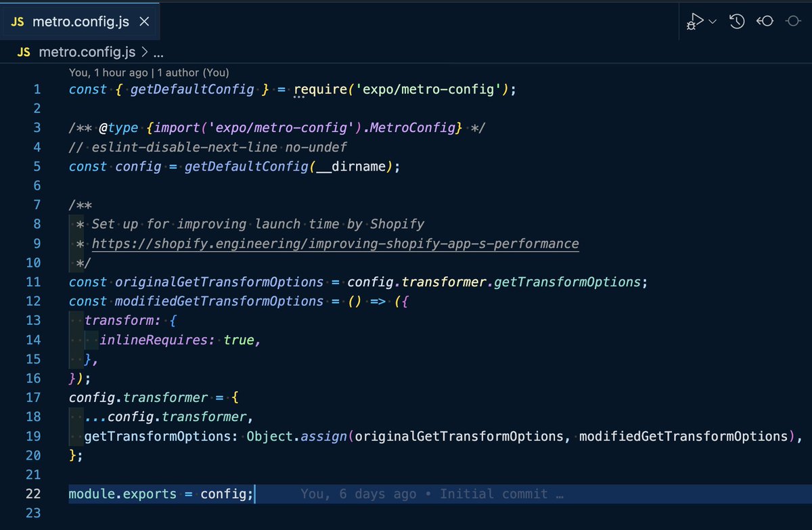Click the JS icon on the metro.config.js tab
This screenshot has width=812, height=530.
[18, 21]
